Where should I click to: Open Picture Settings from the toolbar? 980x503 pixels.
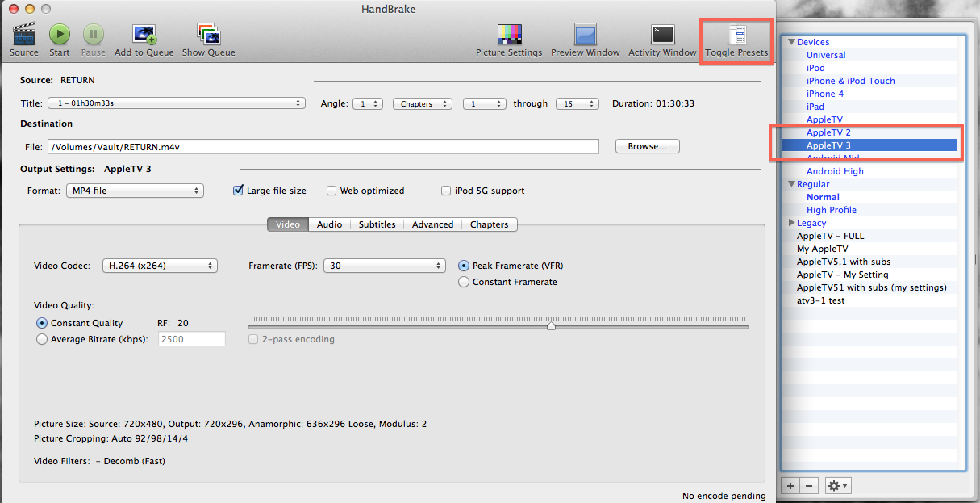(509, 35)
